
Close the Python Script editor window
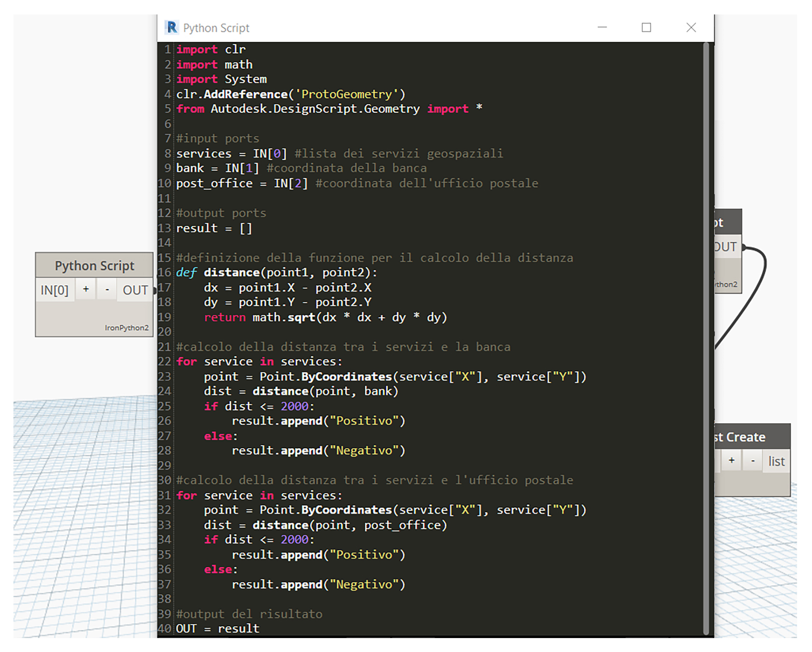pyautogui.click(x=691, y=27)
